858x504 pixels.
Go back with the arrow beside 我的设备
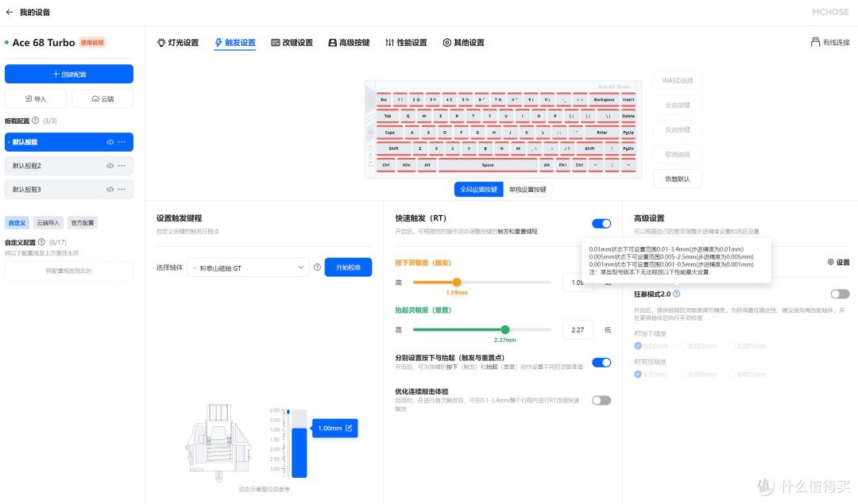tap(10, 12)
